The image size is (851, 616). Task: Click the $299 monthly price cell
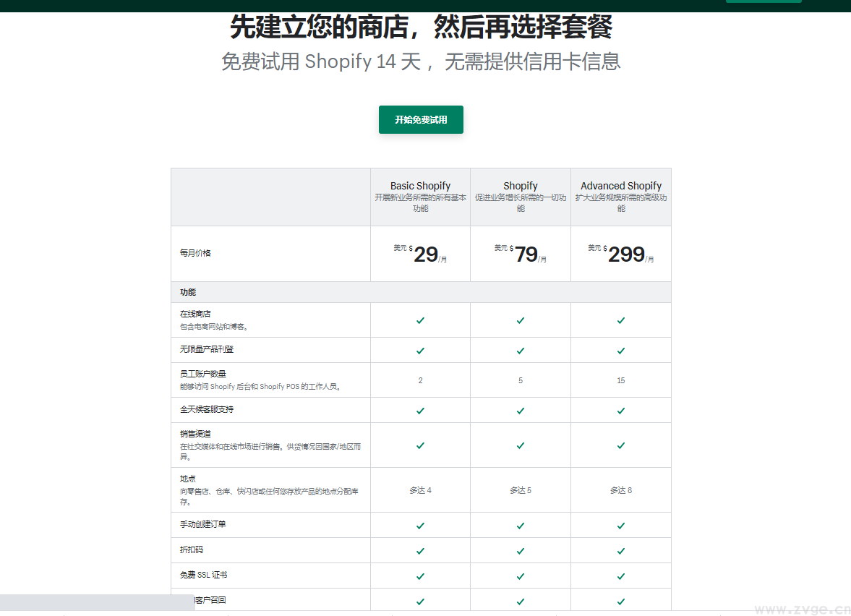[x=620, y=253]
